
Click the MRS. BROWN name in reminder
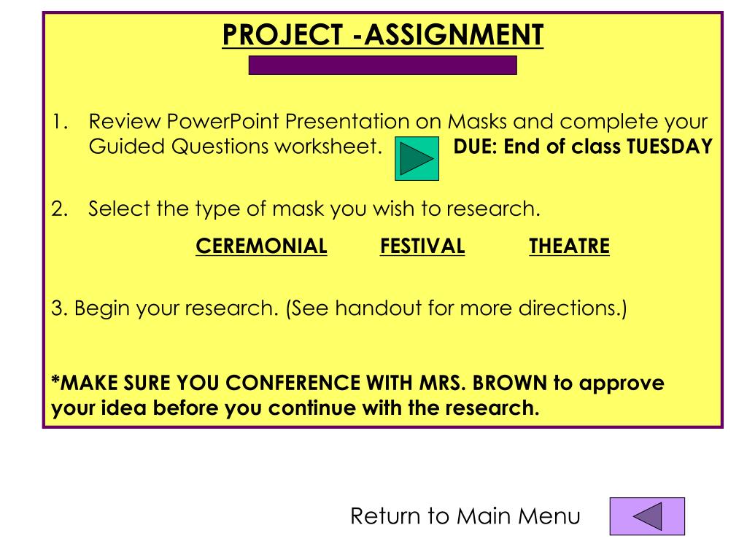(x=483, y=383)
